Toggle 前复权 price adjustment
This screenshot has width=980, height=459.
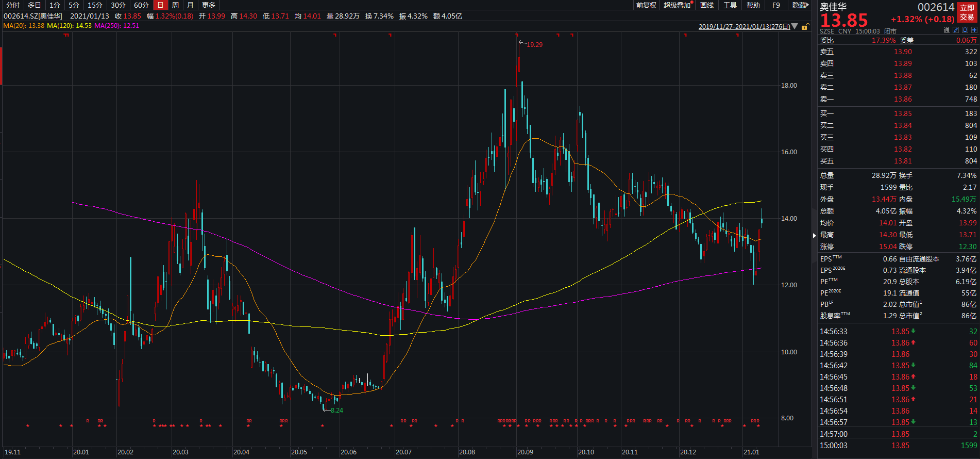[646, 5]
